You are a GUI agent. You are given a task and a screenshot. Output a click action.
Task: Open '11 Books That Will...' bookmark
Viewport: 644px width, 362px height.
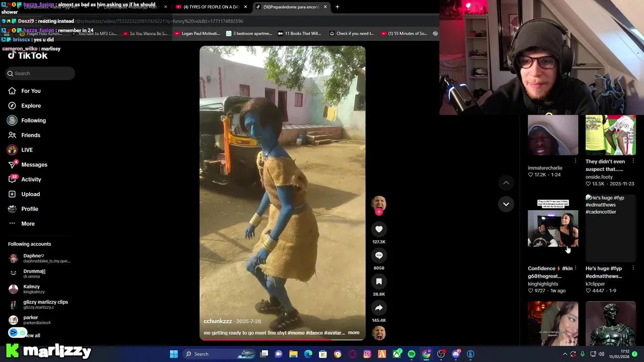click(299, 34)
